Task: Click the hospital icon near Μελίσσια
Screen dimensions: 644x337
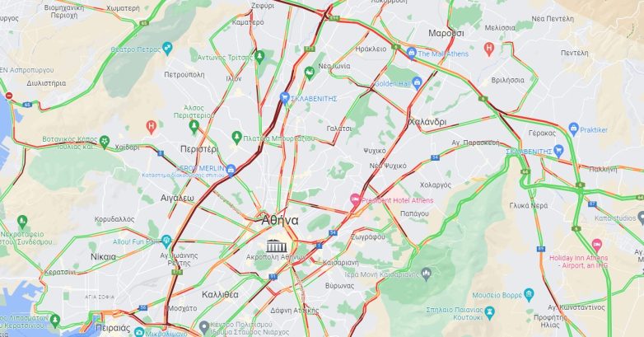Action: point(488,49)
